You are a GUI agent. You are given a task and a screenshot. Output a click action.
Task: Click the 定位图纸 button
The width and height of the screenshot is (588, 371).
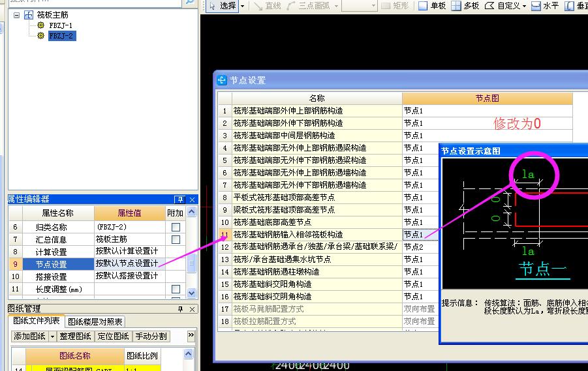[114, 336]
